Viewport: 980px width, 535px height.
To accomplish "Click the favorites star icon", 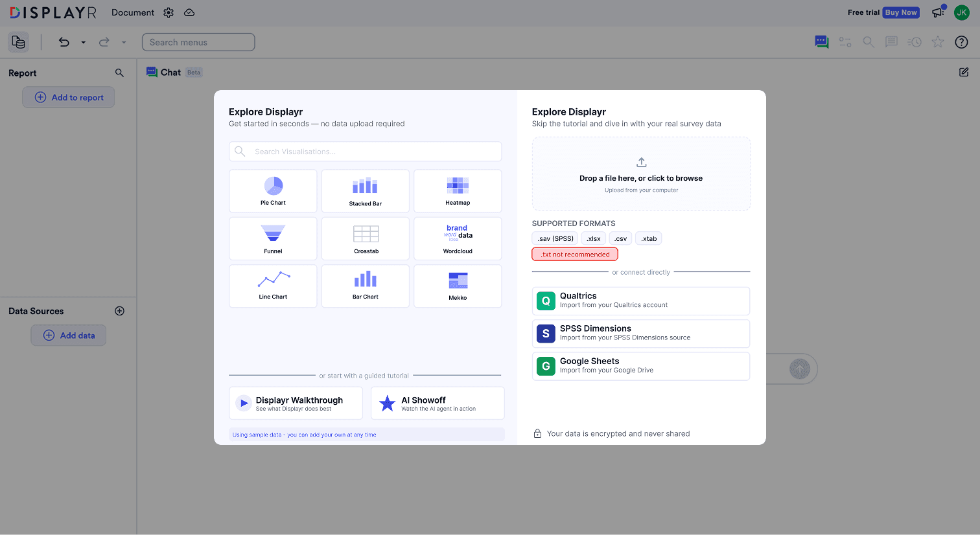I will point(938,42).
